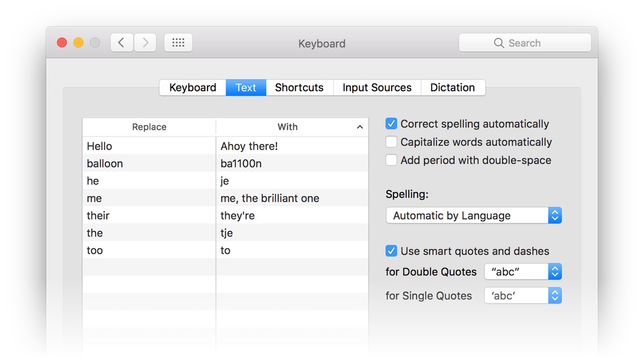Click the 'ba1100n' With cell
Screen dimensions: 644x364
tap(292, 163)
